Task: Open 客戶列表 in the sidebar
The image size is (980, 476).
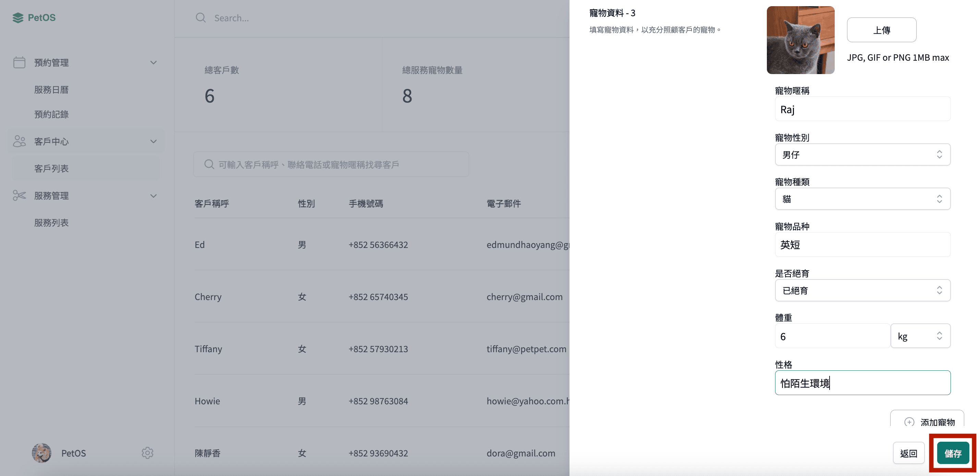Action: 51,168
